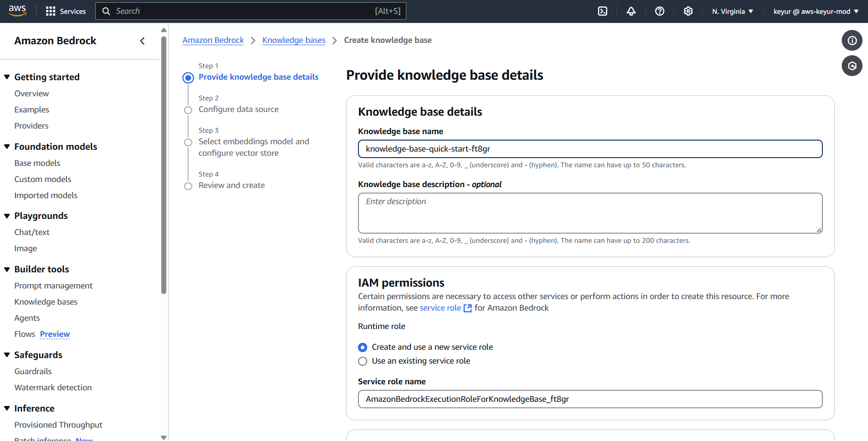868x441 pixels.
Task: Open the keyur account dropdown
Action: [816, 11]
